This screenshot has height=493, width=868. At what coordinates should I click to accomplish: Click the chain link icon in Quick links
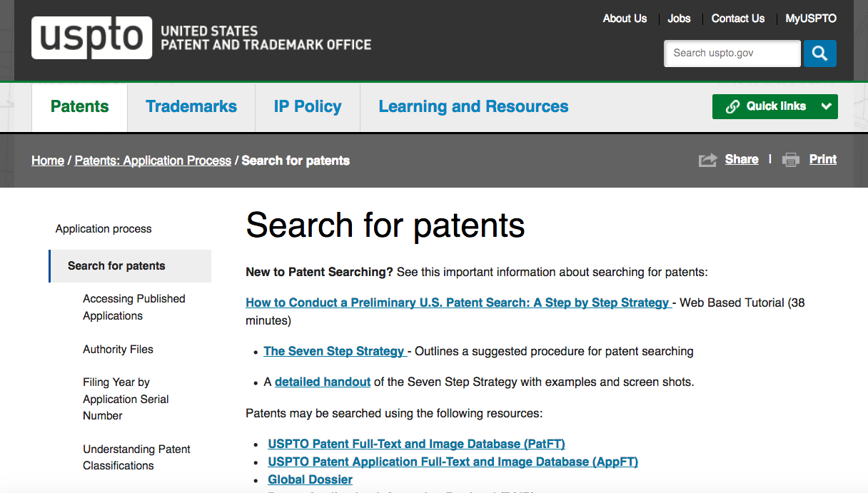tap(732, 106)
